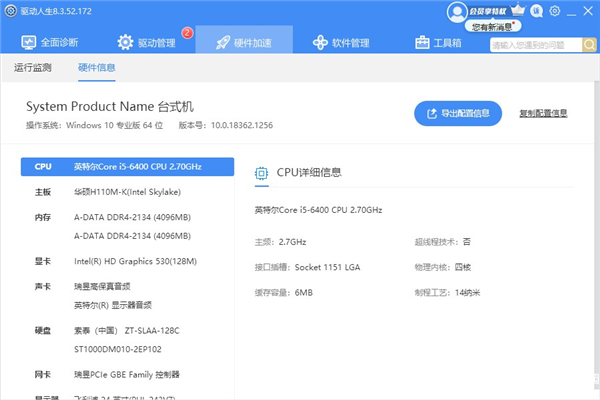Click the 超线程技术 否 value
Image resolution: width=600 pixels, height=400 pixels.
467,242
